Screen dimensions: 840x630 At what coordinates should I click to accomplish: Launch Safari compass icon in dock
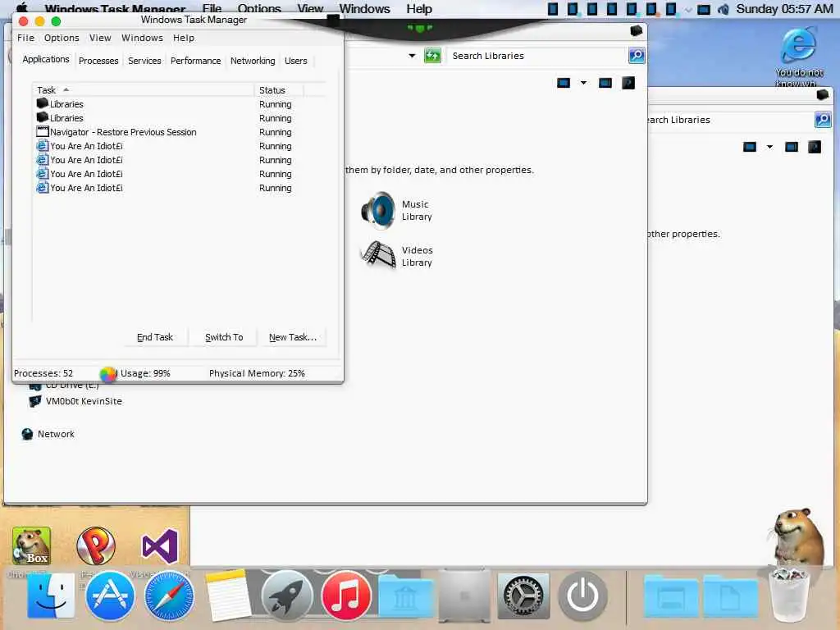coord(169,596)
